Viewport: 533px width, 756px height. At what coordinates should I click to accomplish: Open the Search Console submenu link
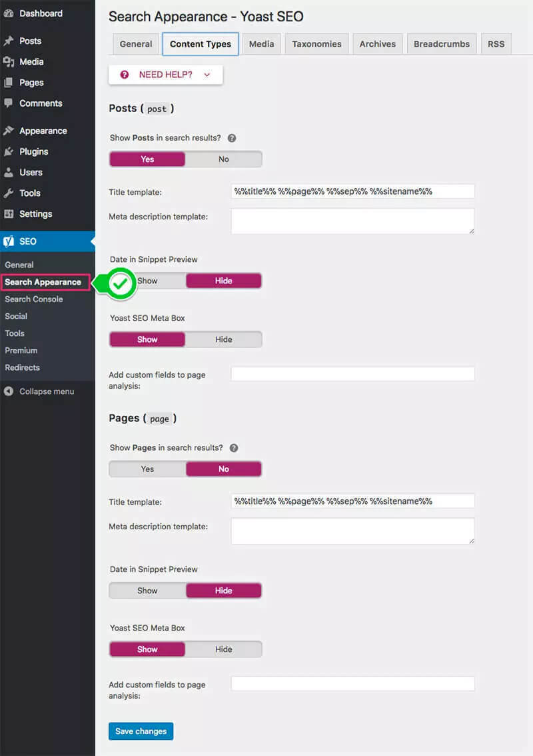point(34,299)
